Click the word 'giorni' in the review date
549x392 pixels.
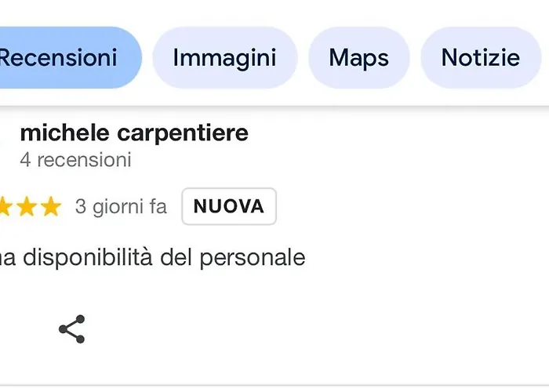click(x=117, y=207)
